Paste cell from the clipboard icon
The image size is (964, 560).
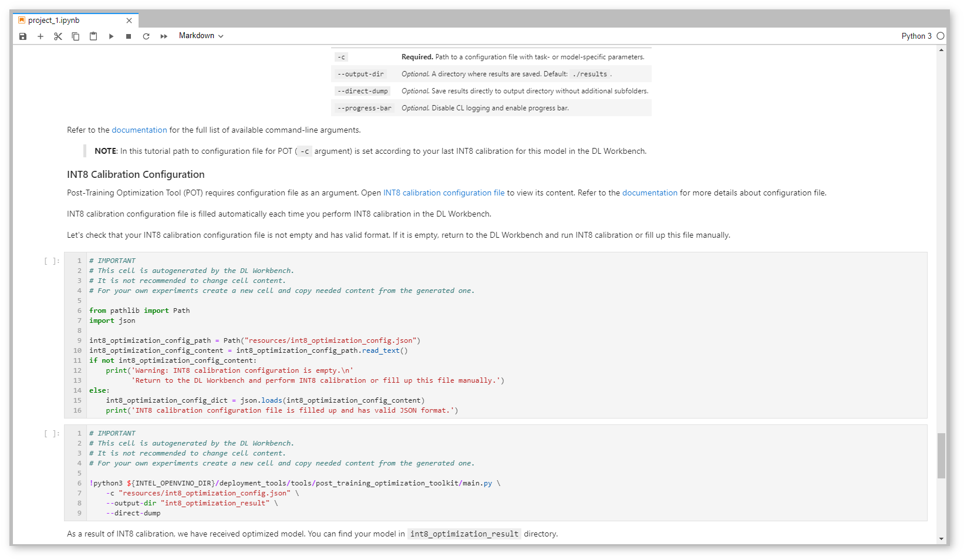[x=93, y=36]
